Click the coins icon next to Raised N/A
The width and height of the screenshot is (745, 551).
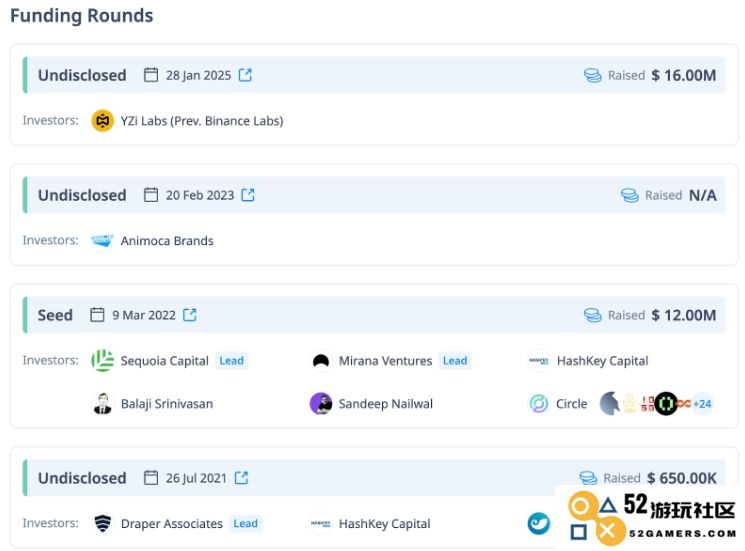pyautogui.click(x=630, y=195)
